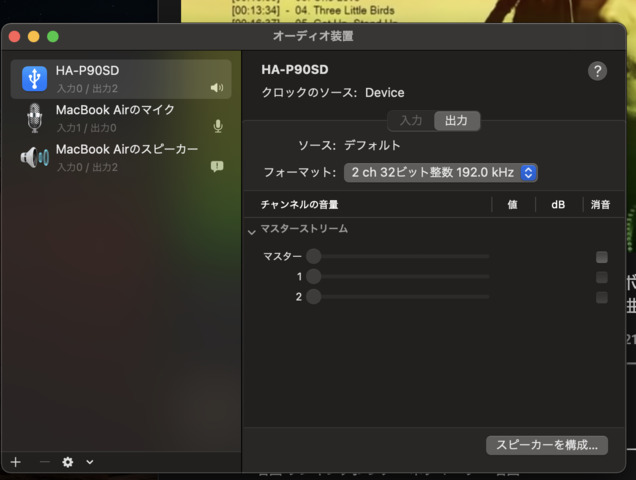Minimize the オーディオ装置 window
This screenshot has width=636, height=480.
(34, 37)
